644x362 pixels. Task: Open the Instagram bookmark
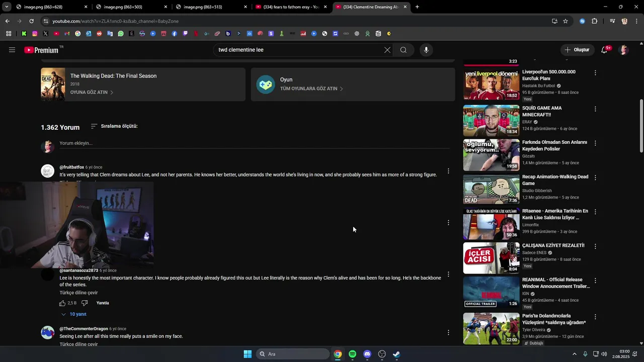[35, 34]
